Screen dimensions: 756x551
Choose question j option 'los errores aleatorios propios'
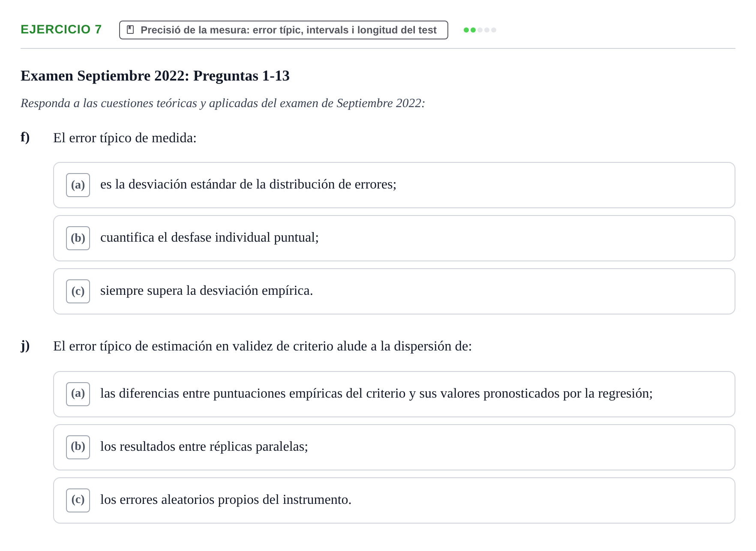click(x=394, y=500)
